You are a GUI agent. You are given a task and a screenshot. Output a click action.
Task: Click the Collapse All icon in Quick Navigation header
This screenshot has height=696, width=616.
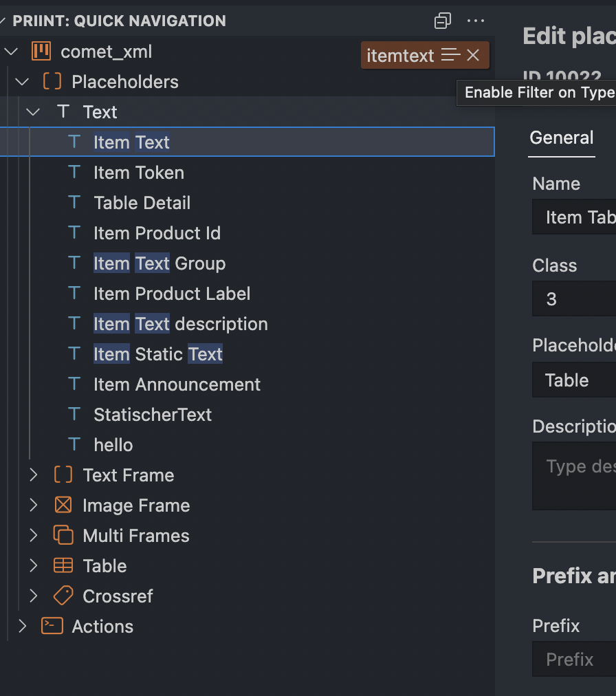[443, 21]
